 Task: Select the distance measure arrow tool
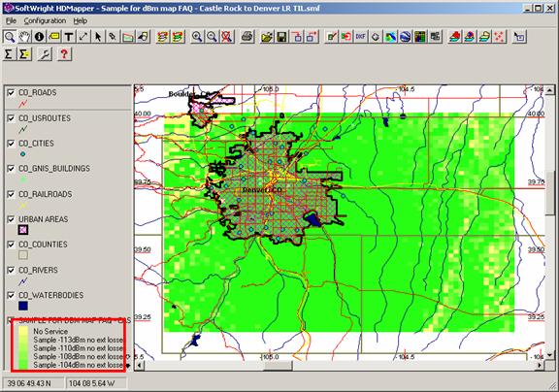point(83,37)
